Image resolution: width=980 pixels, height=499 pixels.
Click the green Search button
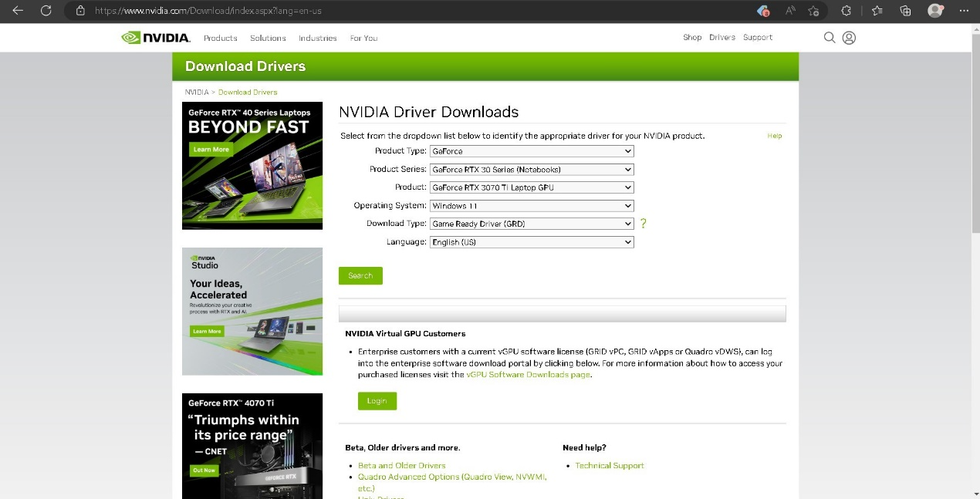(x=360, y=275)
